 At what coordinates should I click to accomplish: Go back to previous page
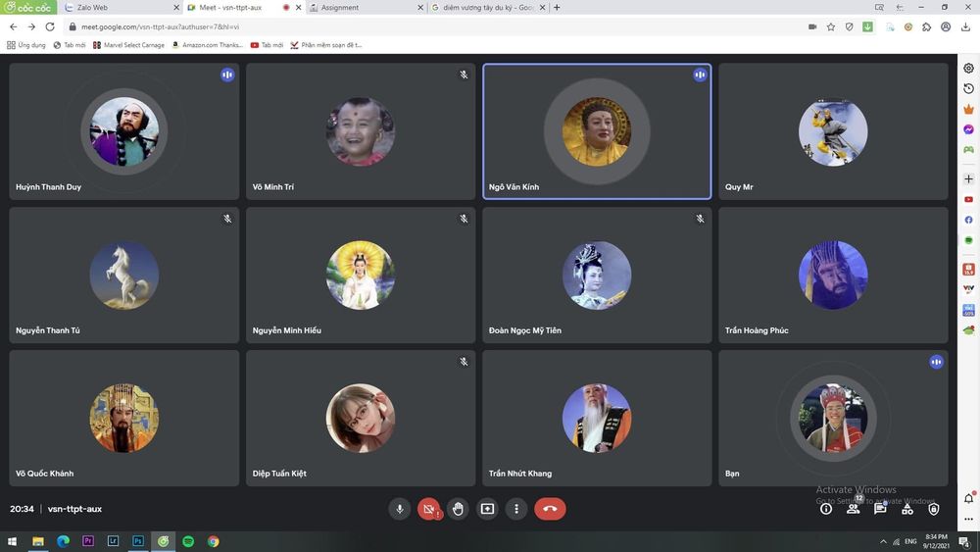point(13,26)
